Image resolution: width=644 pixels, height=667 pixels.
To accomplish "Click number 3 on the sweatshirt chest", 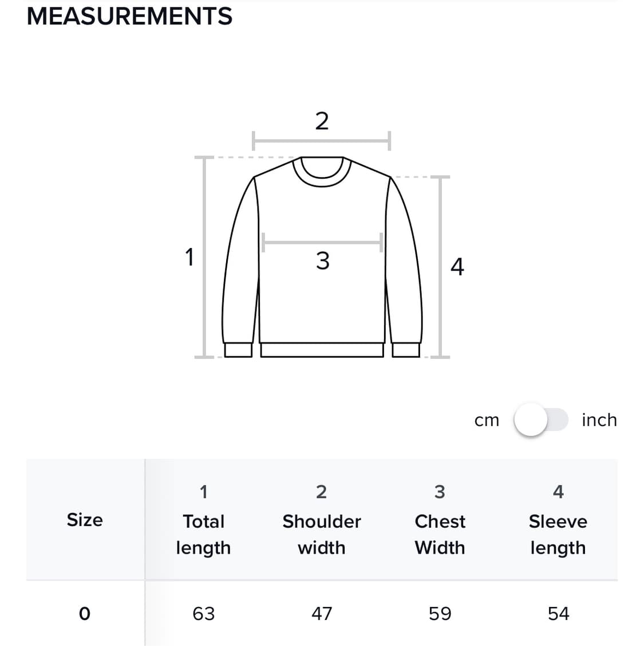I will click(x=322, y=261).
